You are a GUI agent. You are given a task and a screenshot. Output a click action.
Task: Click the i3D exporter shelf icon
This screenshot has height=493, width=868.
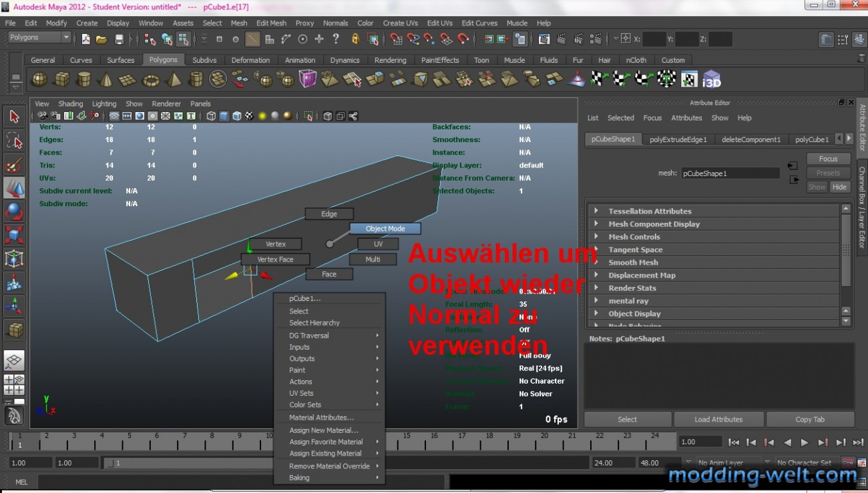click(x=712, y=79)
